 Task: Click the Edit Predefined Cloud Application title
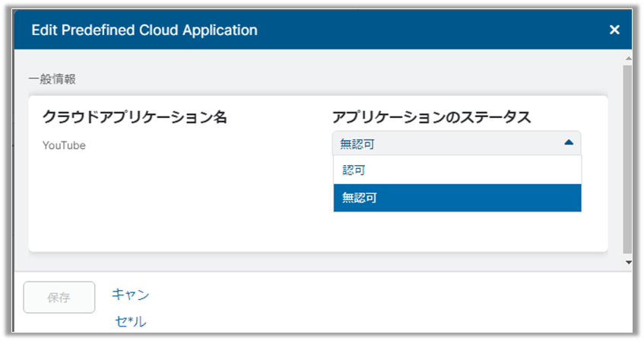[x=144, y=30]
